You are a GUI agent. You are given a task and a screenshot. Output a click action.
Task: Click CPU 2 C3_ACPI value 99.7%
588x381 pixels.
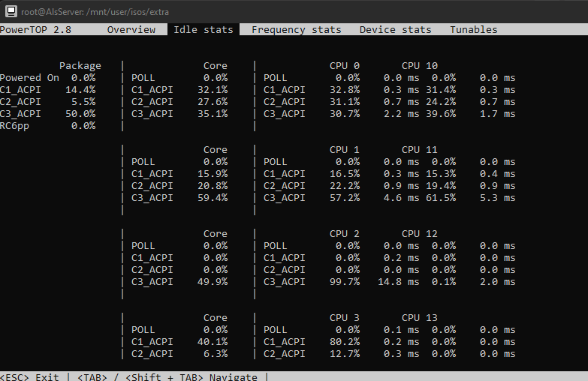point(345,282)
